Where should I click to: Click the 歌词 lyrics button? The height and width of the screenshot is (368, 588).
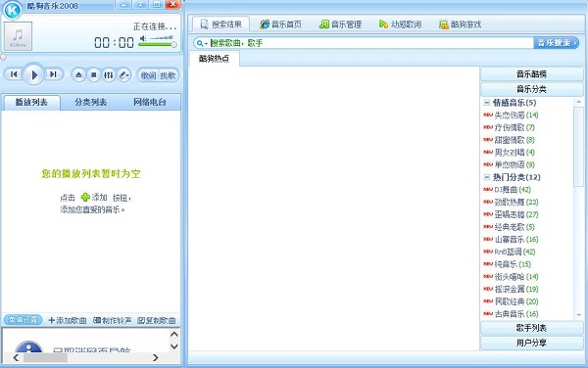(x=148, y=75)
